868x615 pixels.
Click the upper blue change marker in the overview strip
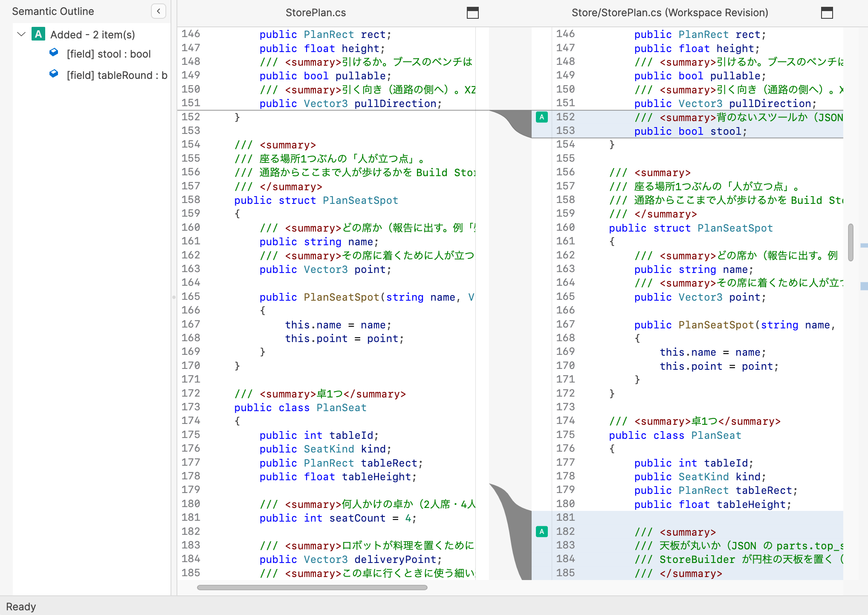pyautogui.click(x=864, y=246)
